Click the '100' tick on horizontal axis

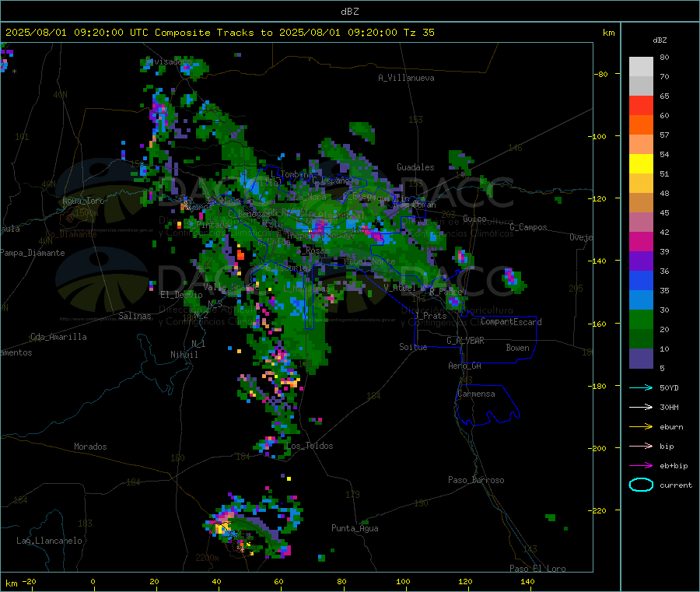[403, 581]
